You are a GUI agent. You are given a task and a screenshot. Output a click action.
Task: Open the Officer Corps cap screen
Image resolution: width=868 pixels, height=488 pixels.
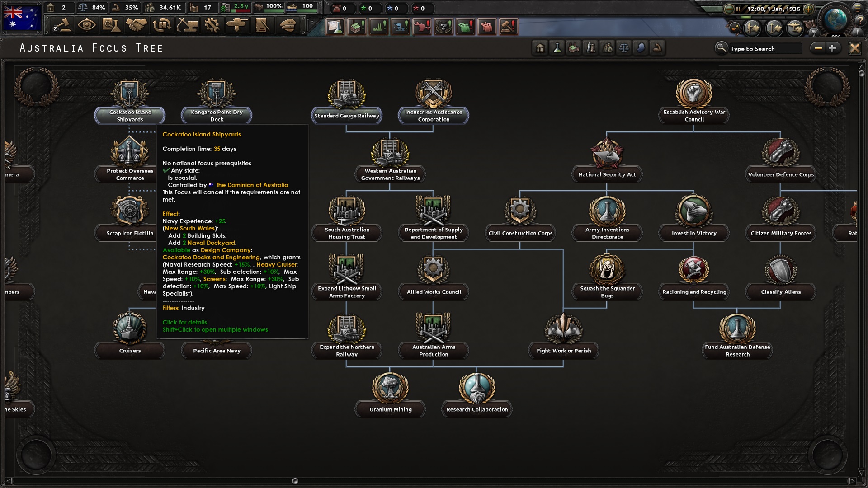click(288, 25)
